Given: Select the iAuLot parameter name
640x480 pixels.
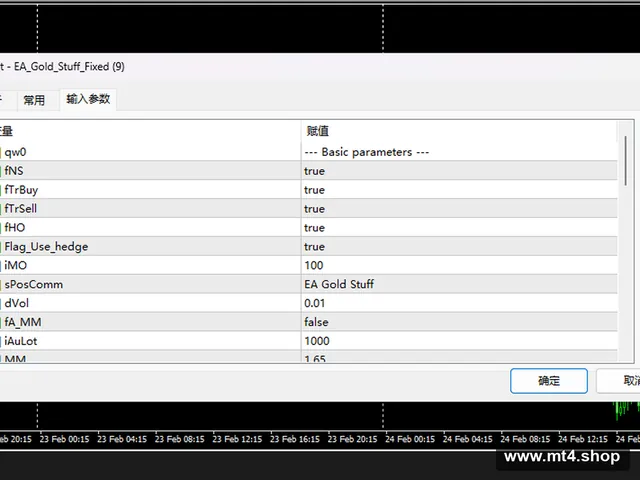Looking at the screenshot, I should (x=20, y=341).
